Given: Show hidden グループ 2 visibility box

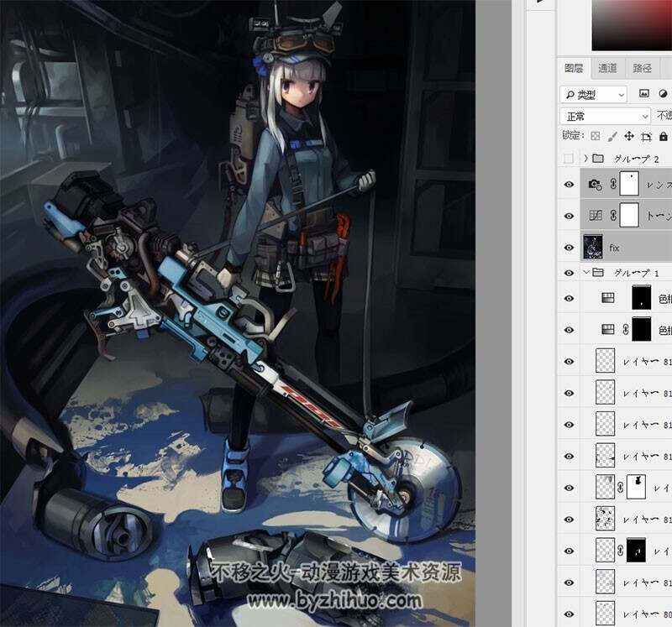Looking at the screenshot, I should (569, 159).
